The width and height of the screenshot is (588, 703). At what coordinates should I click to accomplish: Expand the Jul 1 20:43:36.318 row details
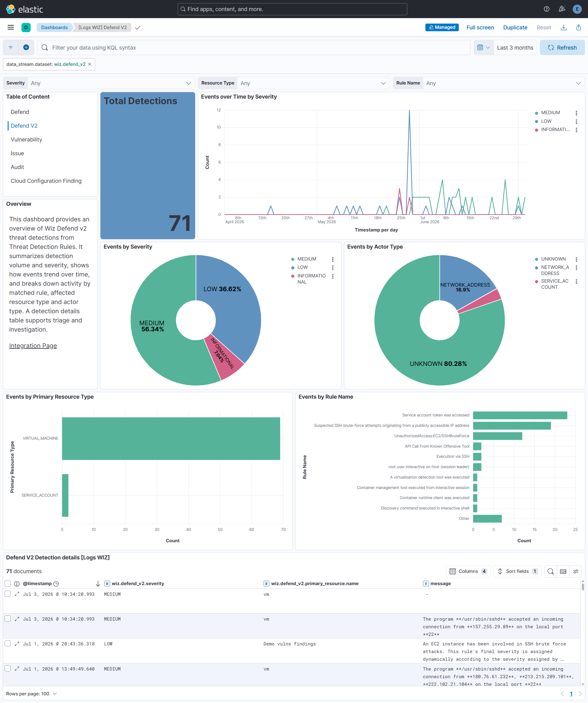[x=17, y=644]
